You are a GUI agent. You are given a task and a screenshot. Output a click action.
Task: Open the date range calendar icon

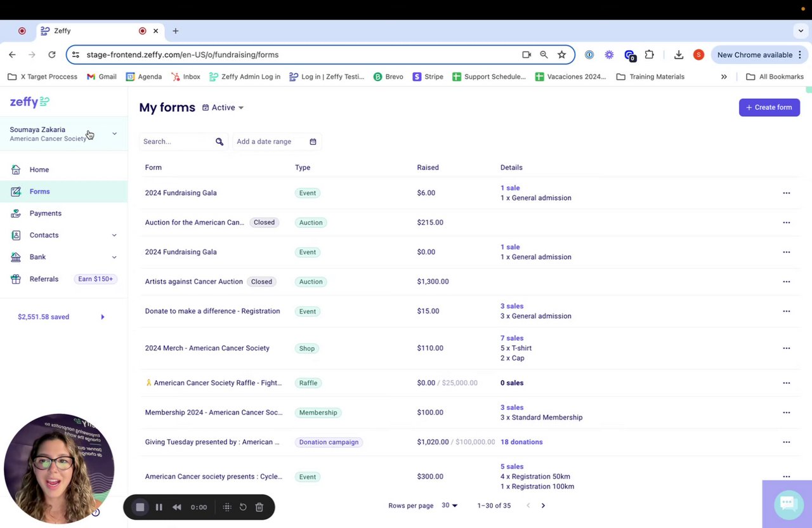tap(313, 142)
